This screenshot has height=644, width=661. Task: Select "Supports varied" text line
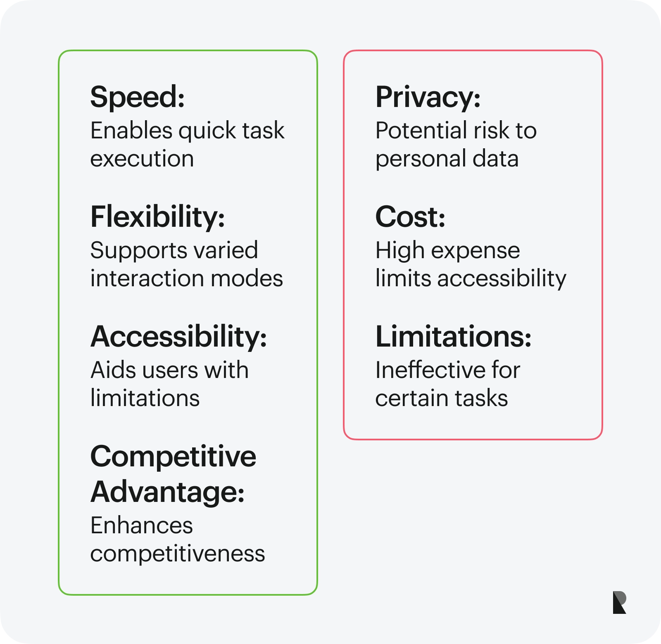[x=174, y=250]
